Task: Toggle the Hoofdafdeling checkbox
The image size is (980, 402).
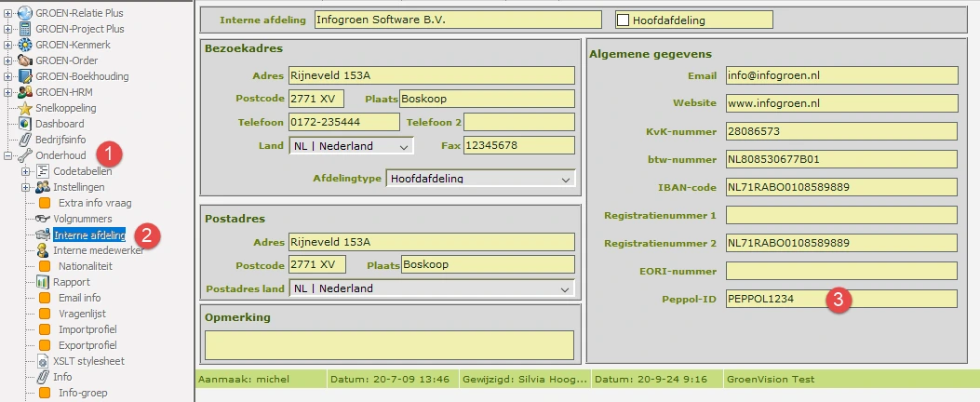Action: (x=623, y=20)
